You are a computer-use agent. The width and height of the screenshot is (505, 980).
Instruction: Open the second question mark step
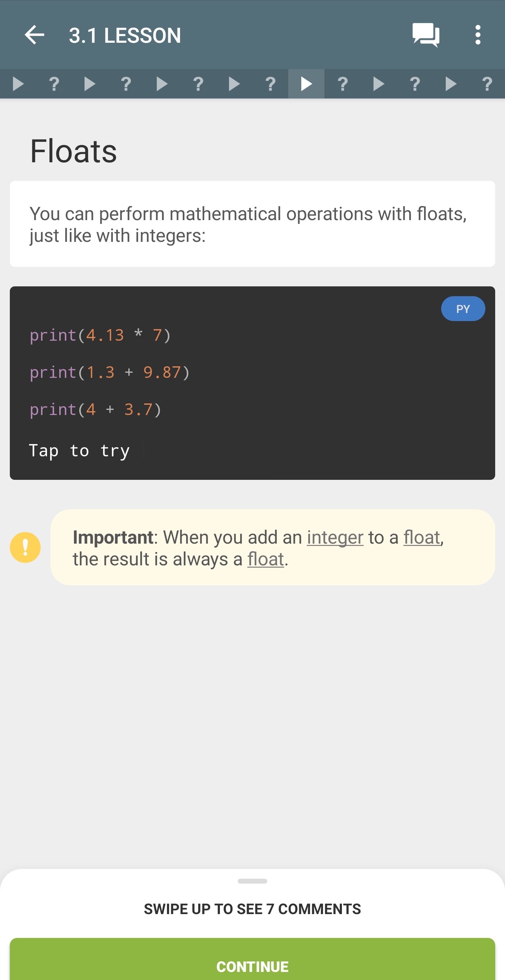click(126, 84)
